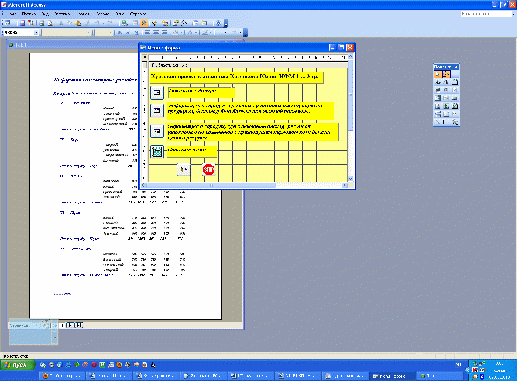Viewport: 518px width, 382px height.
Task: Open the Font color dropdown arrow
Action: (196, 32)
